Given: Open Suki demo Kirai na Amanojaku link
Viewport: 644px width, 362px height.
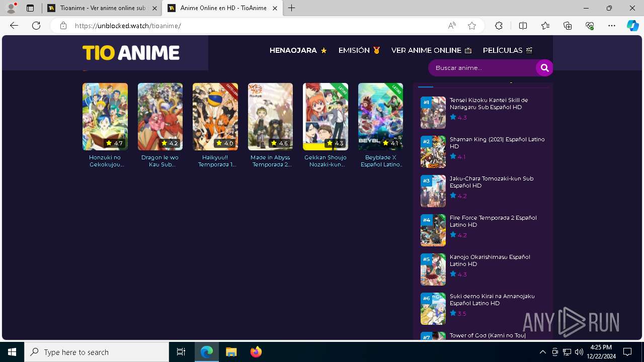Looking at the screenshot, I should click(x=492, y=300).
